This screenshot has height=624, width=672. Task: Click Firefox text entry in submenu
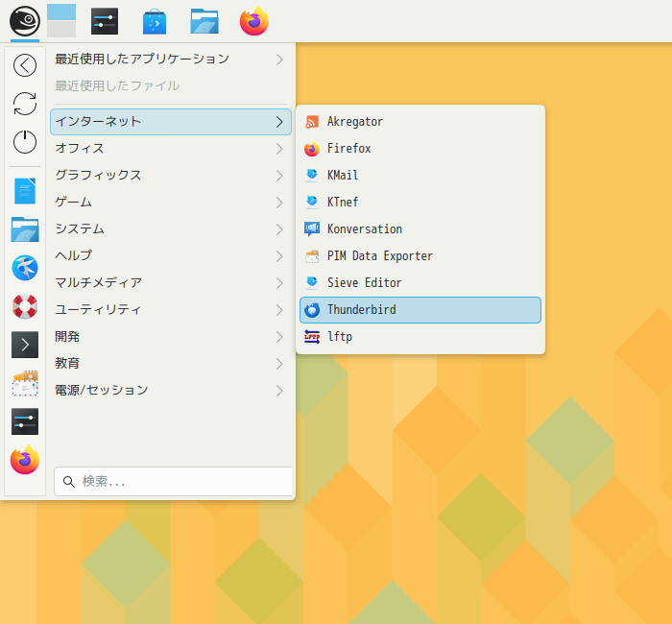tap(349, 149)
